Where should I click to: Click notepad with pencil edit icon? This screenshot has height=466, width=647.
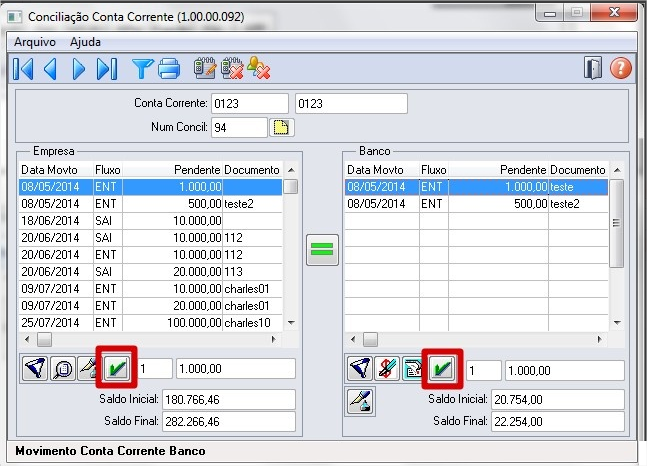point(205,68)
